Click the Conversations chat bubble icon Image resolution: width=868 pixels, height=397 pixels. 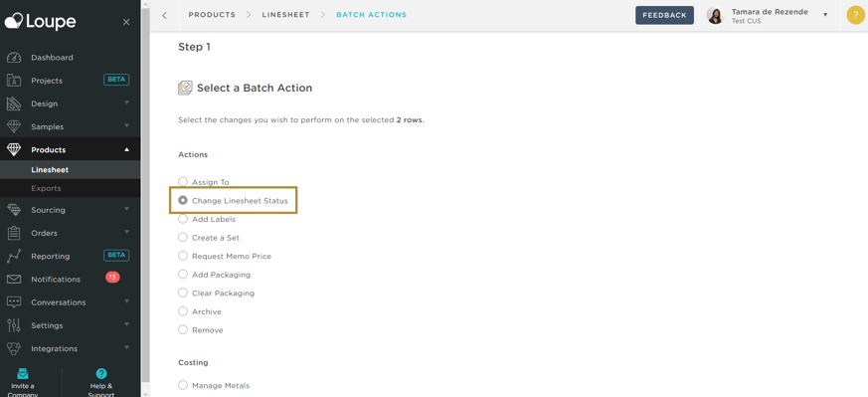pyautogui.click(x=14, y=302)
